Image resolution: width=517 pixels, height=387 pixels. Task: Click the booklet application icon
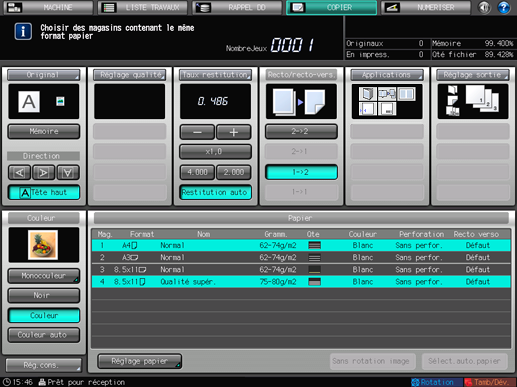pyautogui.click(x=368, y=94)
